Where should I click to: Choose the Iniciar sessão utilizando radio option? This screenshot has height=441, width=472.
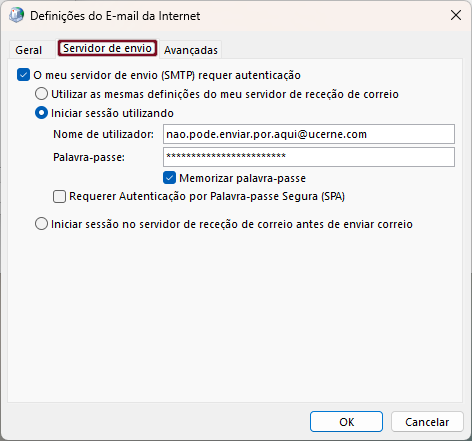click(41, 113)
